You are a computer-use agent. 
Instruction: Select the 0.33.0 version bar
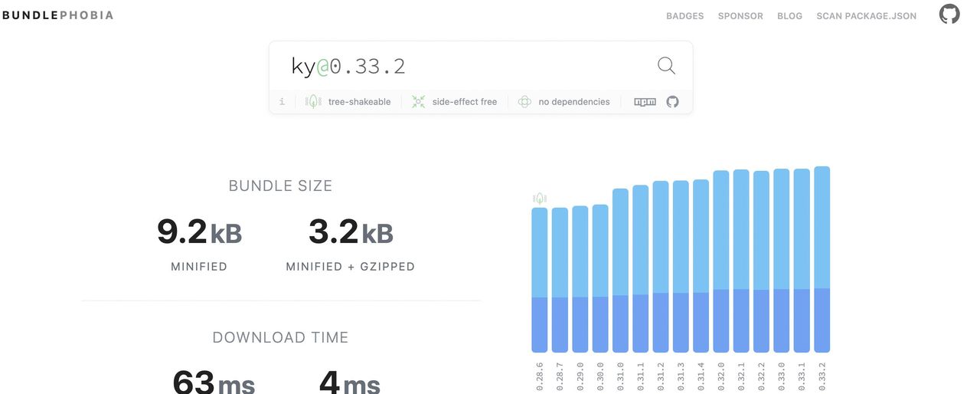tap(782, 261)
